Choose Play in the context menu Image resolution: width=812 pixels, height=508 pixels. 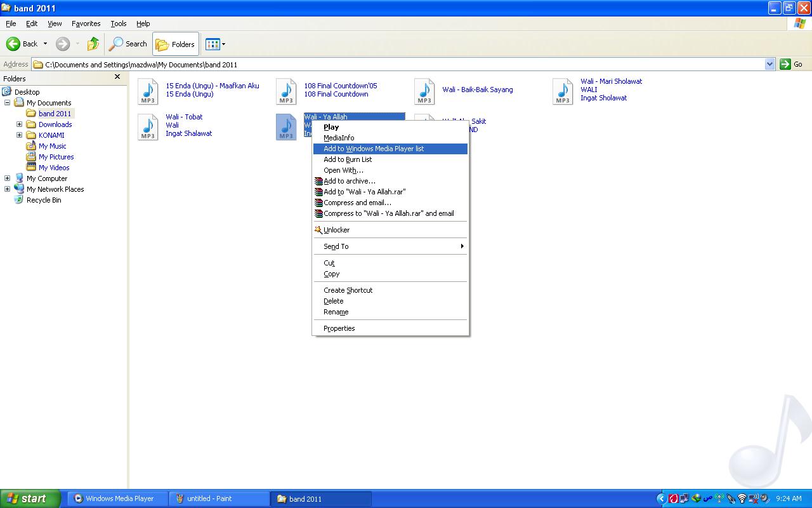coord(390,127)
